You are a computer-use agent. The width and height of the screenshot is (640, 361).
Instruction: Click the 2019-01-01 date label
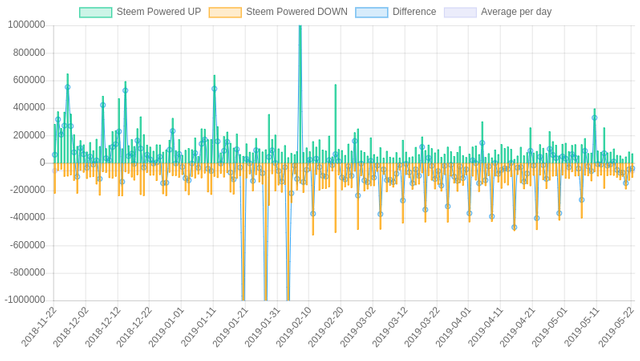166,327
